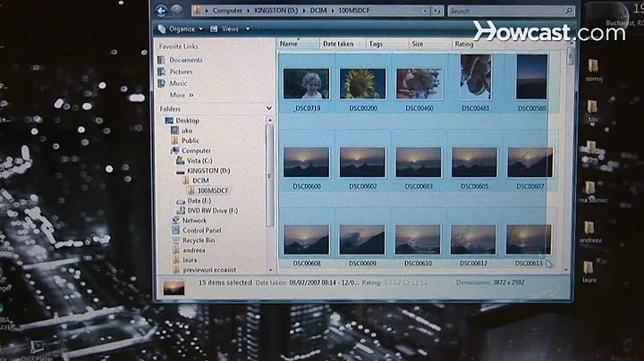
Task: Select the DCIM folder in tree
Action: click(200, 180)
